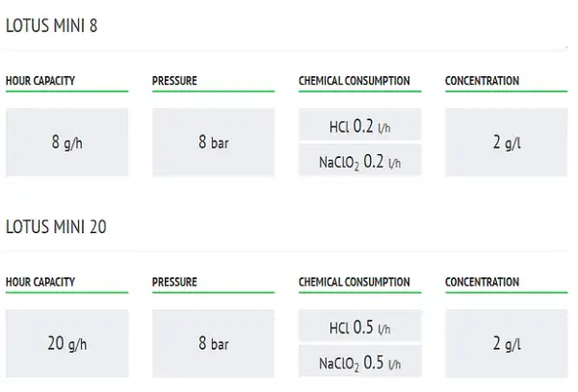The width and height of the screenshot is (578, 392).
Task: Select the HCl 0.2 l/h cell
Action: coord(359,124)
